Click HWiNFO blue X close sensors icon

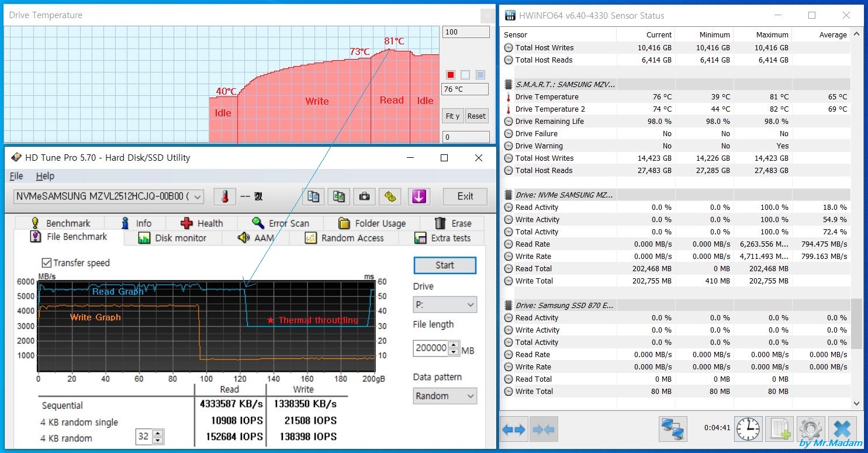point(842,430)
